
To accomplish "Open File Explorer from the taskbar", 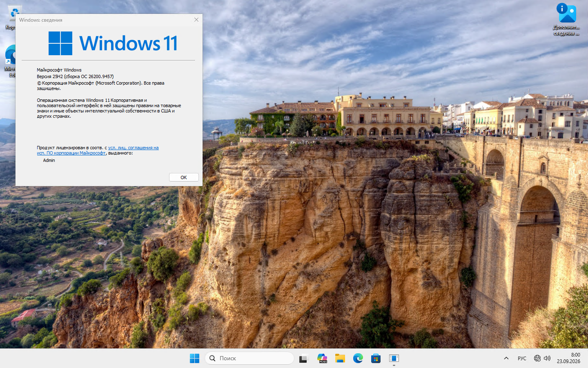I will click(x=340, y=358).
